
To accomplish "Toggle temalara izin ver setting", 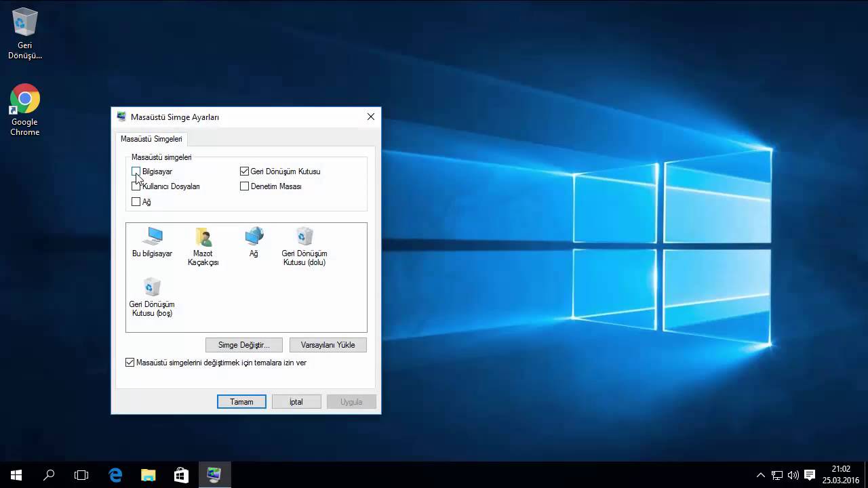I will point(130,363).
